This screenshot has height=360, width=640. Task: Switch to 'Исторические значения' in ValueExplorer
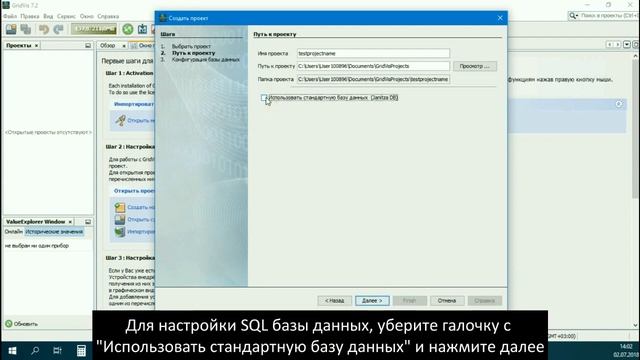(54, 232)
